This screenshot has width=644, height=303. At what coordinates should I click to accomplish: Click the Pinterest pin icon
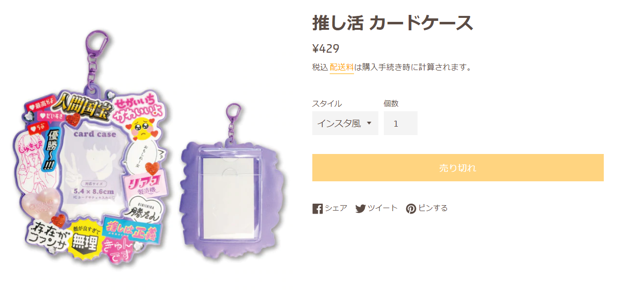(411, 209)
